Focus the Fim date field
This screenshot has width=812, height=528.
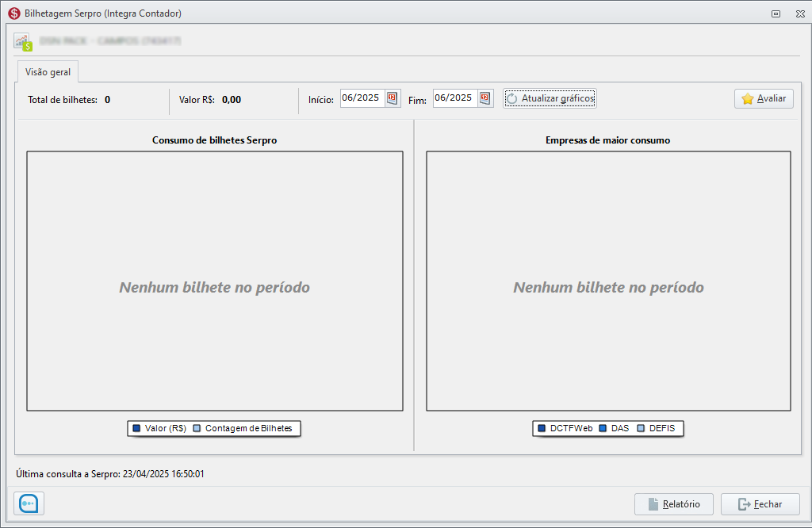point(455,98)
